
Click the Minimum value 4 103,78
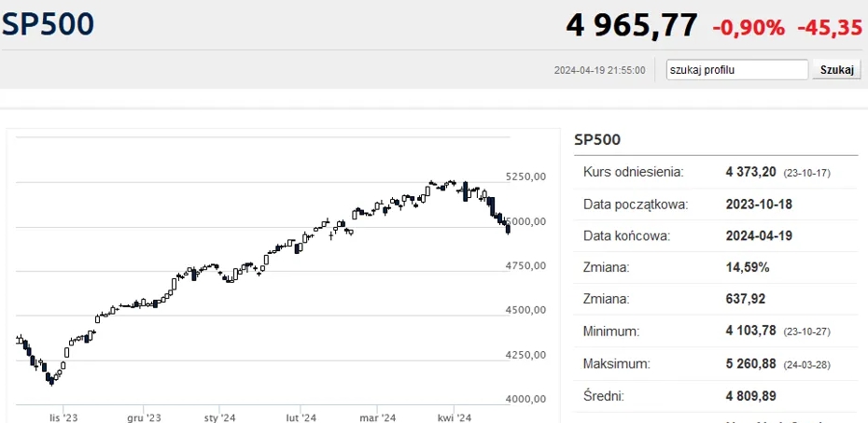(756, 331)
